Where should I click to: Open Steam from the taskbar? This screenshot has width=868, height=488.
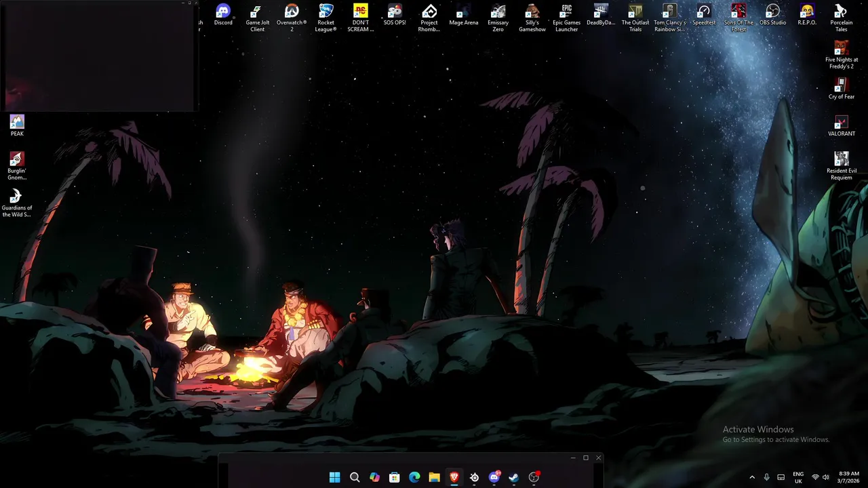(514, 477)
